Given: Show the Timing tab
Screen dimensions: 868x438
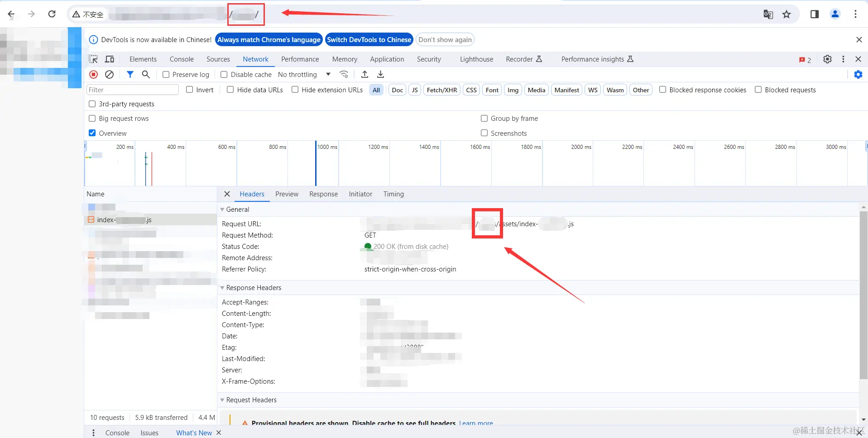Looking at the screenshot, I should 393,194.
